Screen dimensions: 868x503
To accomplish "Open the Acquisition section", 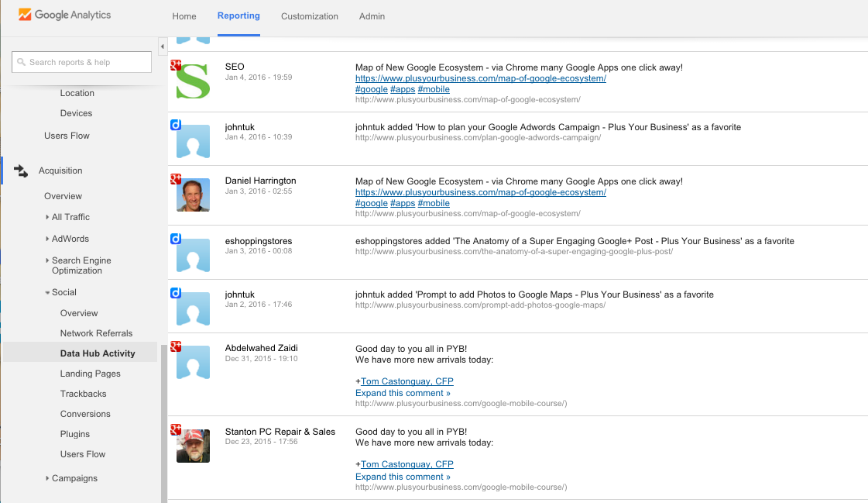I will coord(60,171).
